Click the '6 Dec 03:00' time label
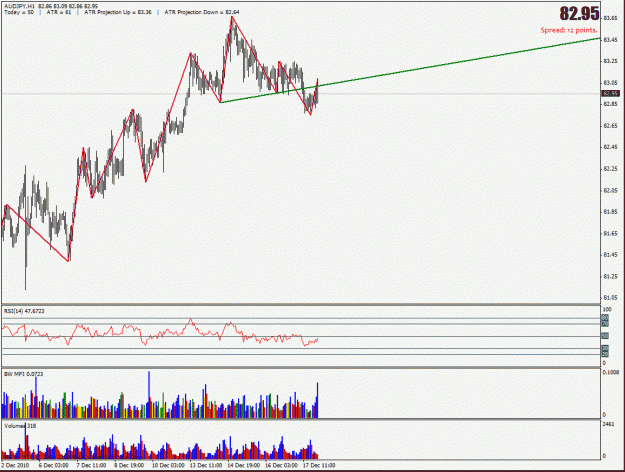The image size is (625, 472). (54, 465)
